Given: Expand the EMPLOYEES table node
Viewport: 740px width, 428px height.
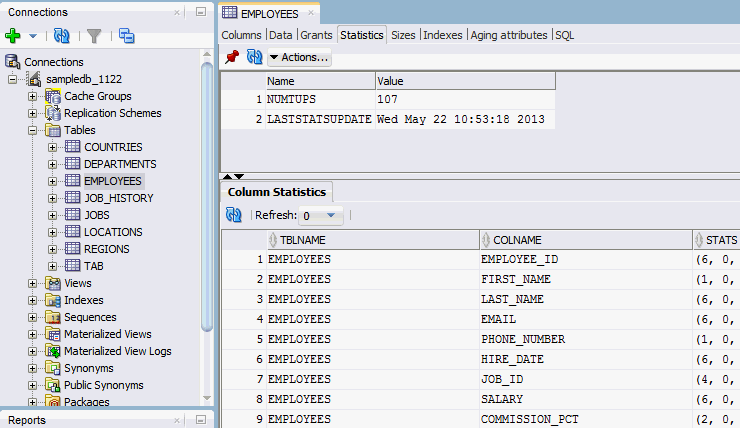Looking at the screenshot, I should point(52,181).
